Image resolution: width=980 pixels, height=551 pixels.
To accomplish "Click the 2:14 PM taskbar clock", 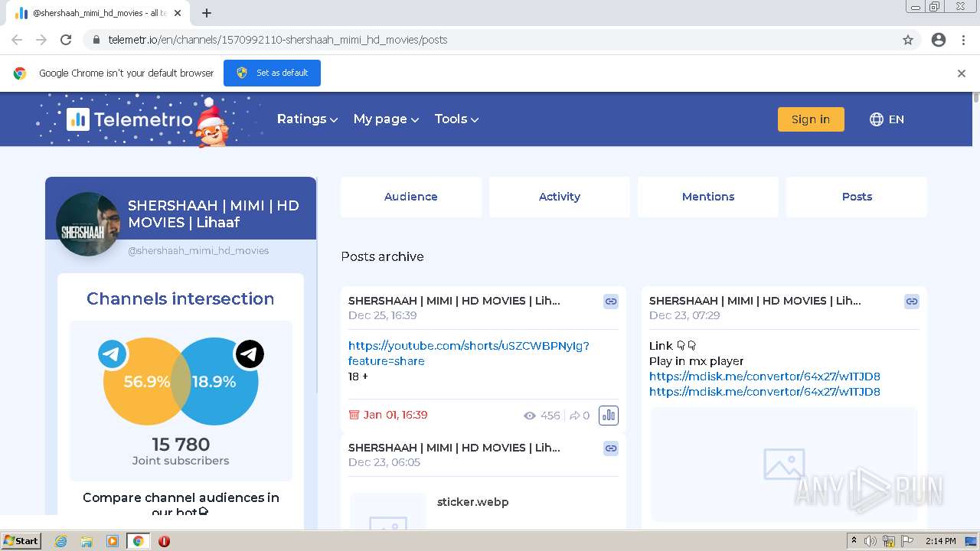I will (940, 541).
